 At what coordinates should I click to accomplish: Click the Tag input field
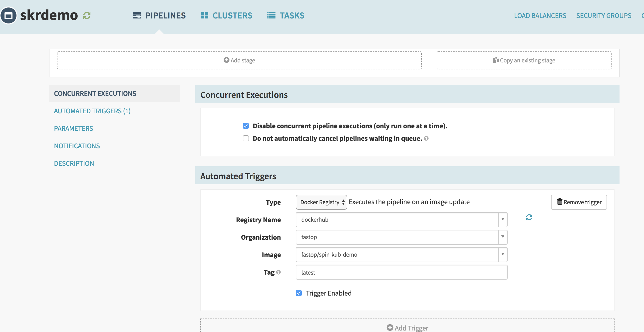[x=401, y=272]
